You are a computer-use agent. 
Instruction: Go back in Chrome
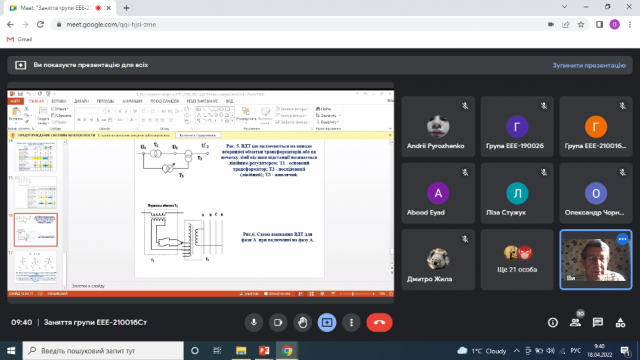pos(10,24)
